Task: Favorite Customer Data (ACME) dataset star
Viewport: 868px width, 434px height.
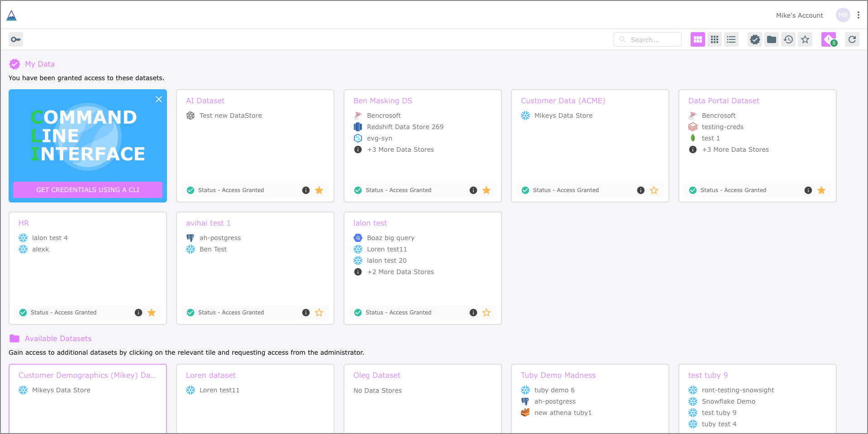Action: tap(654, 190)
